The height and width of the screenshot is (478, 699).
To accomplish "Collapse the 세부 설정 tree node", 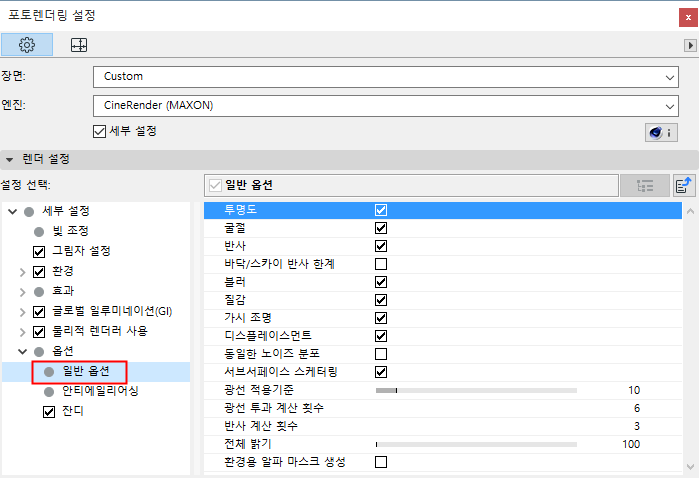I will coord(12,211).
